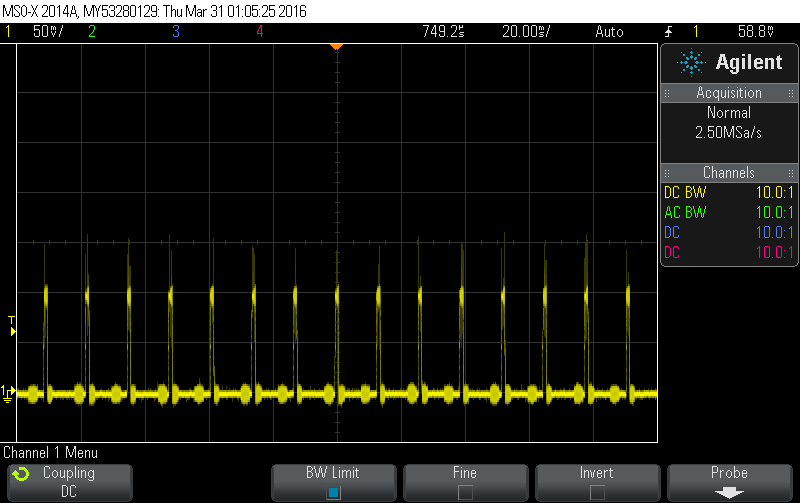Select channel 2 indicator in status bar
Viewport: 800px width, 503px height.
92,32
